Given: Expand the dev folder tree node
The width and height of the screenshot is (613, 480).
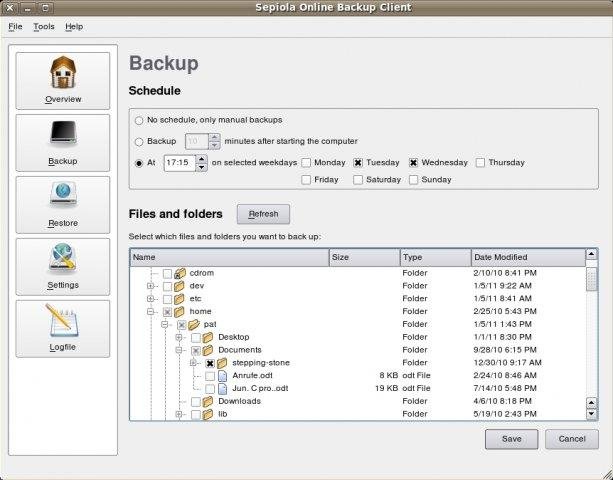Looking at the screenshot, I should coord(150,286).
